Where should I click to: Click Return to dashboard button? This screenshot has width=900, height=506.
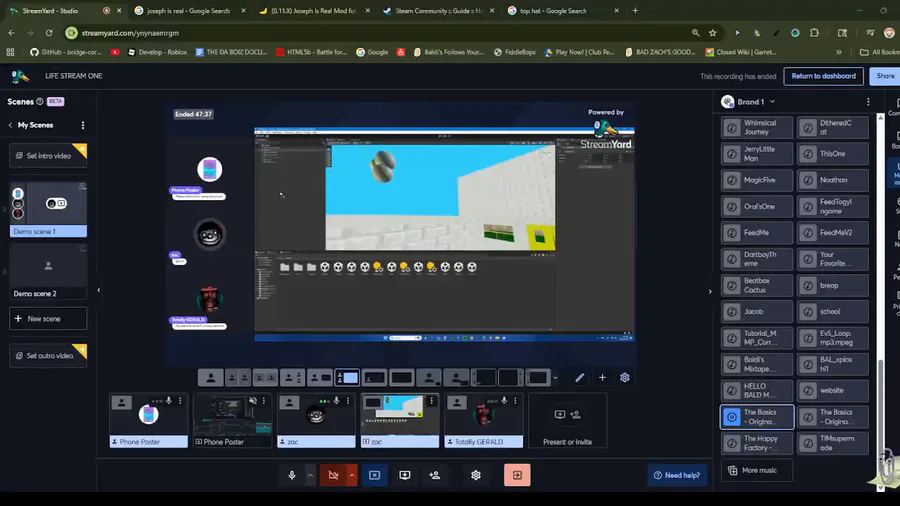823,76
